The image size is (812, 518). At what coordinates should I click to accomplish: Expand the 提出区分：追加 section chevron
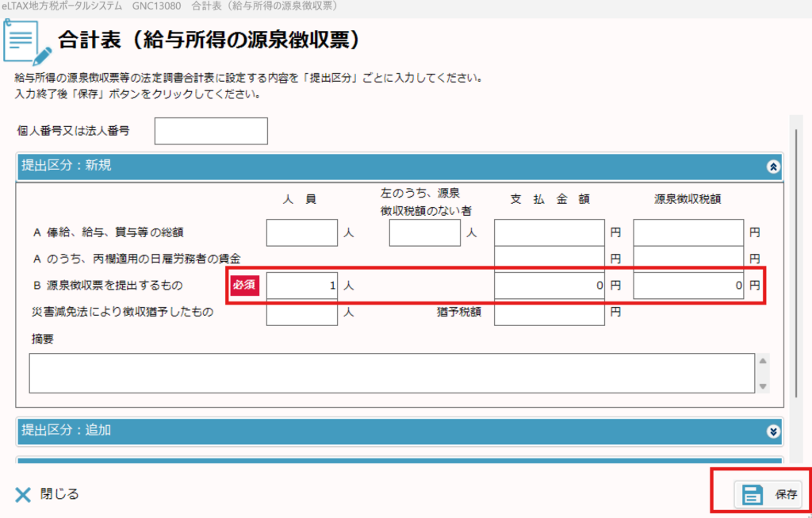pos(774,432)
